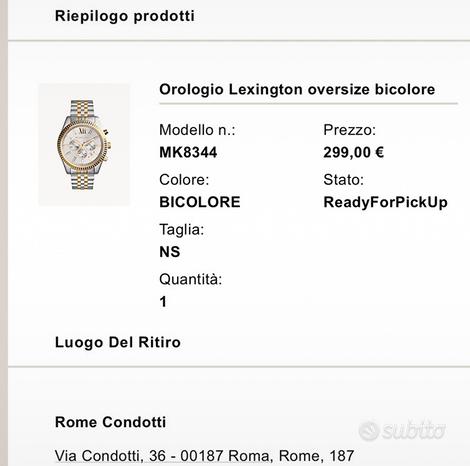The height and width of the screenshot is (466, 470).
Task: Click the grey left edge bar
Action: (4, 233)
